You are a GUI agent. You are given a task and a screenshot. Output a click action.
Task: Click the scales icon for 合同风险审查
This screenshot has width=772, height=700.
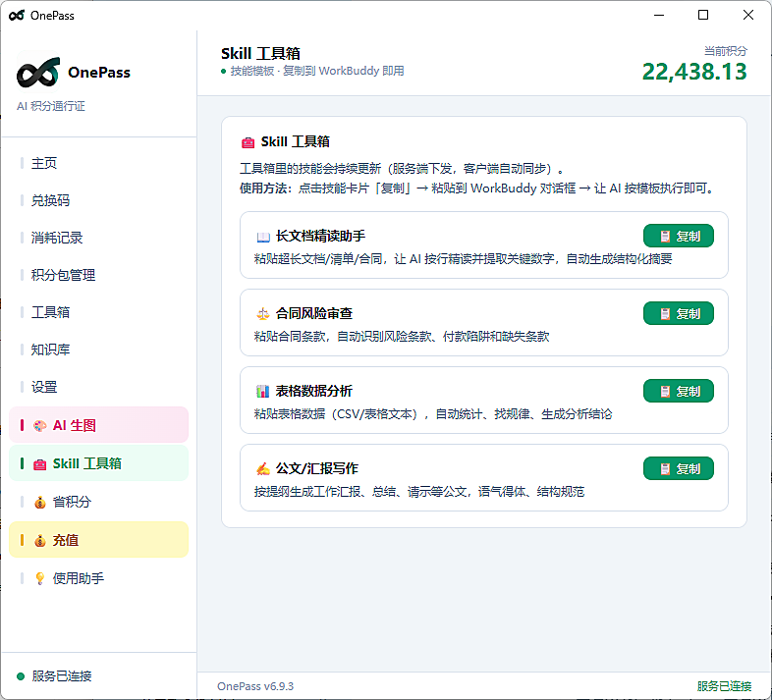[x=263, y=313]
